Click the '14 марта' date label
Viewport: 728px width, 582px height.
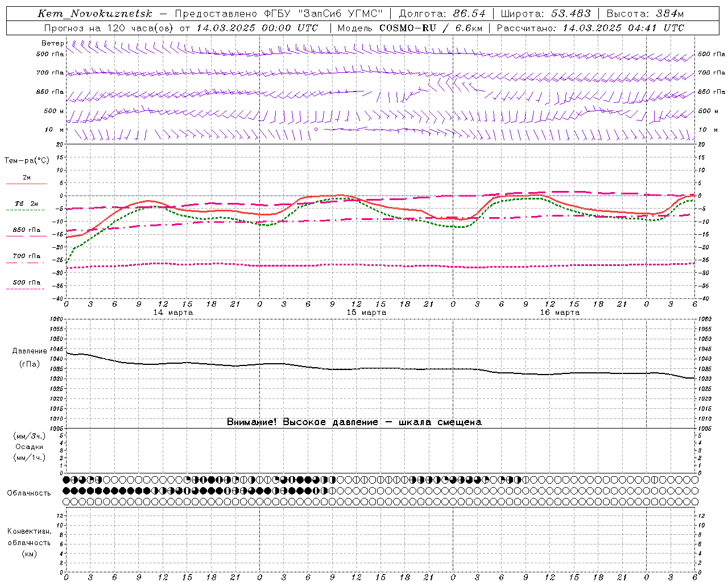(173, 313)
